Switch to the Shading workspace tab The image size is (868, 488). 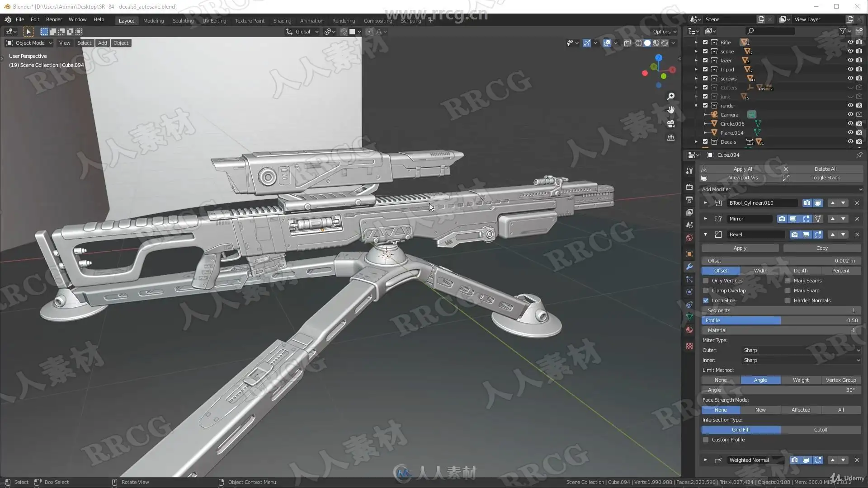click(x=282, y=21)
